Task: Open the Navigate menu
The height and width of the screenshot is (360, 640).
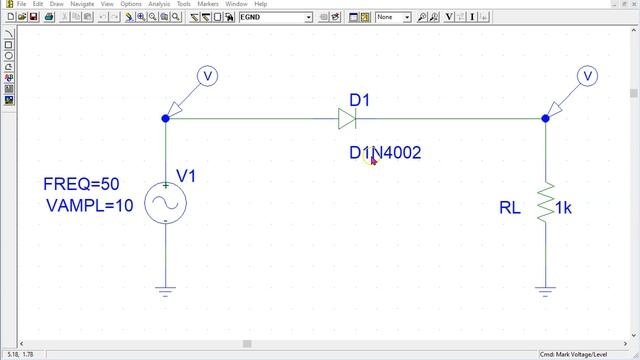Action: (82, 4)
